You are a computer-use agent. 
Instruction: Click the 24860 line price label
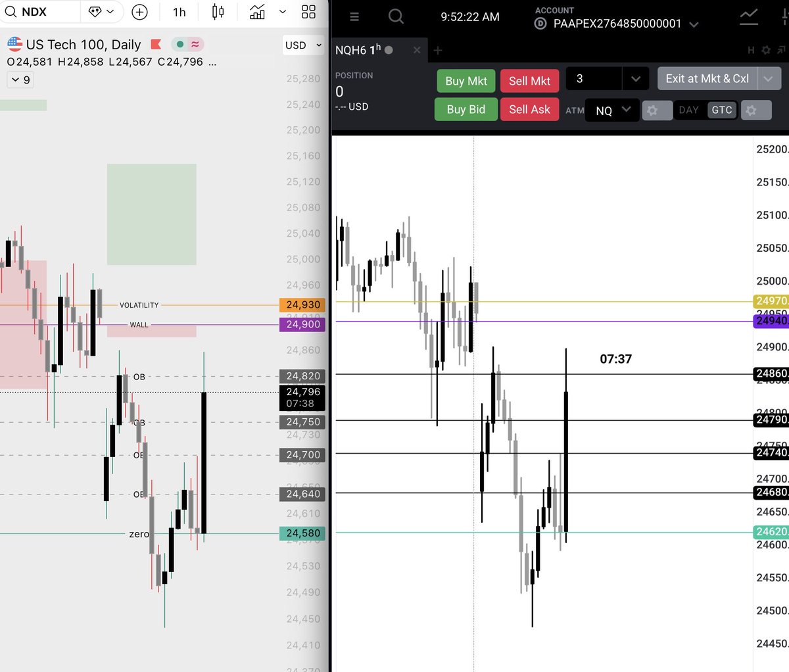tap(771, 374)
